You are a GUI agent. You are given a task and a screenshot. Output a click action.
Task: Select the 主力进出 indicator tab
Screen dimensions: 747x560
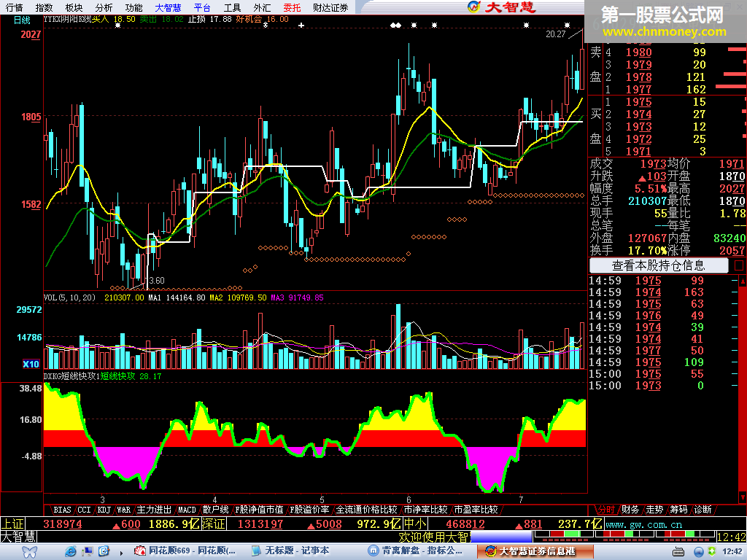click(x=154, y=510)
